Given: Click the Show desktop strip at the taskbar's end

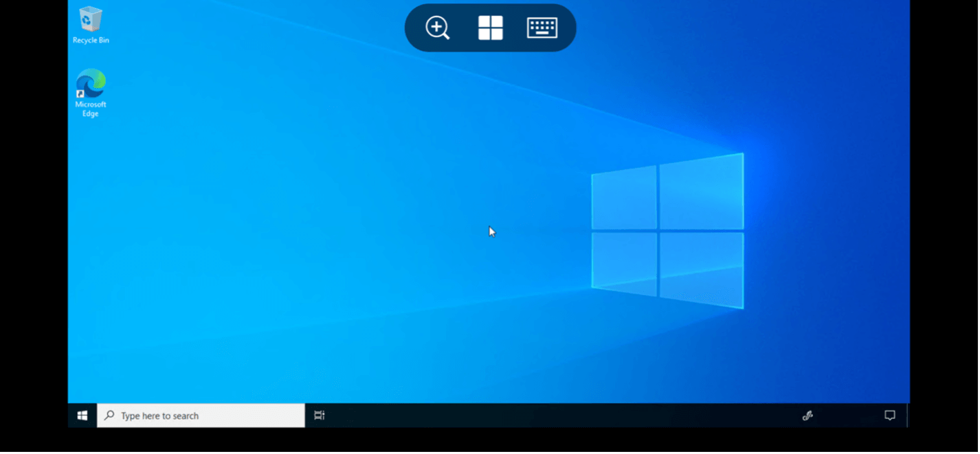Looking at the screenshot, I should 908,415.
